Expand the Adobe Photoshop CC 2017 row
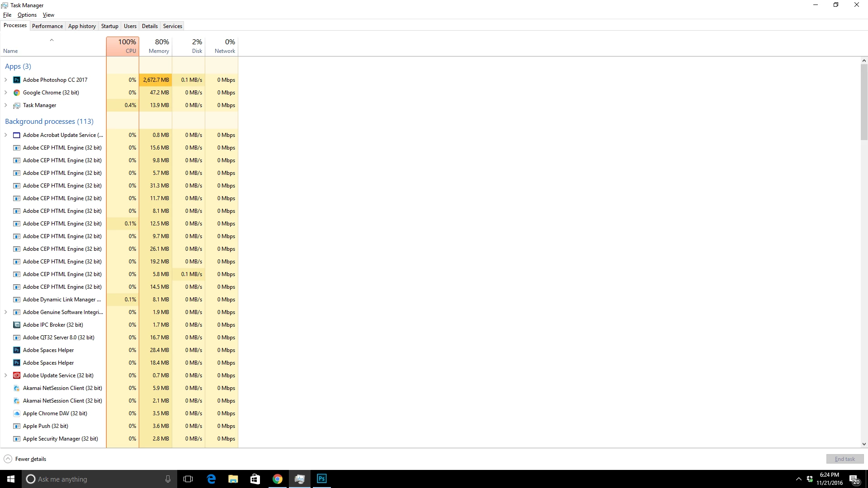The width and height of the screenshot is (868, 488). pos(6,80)
